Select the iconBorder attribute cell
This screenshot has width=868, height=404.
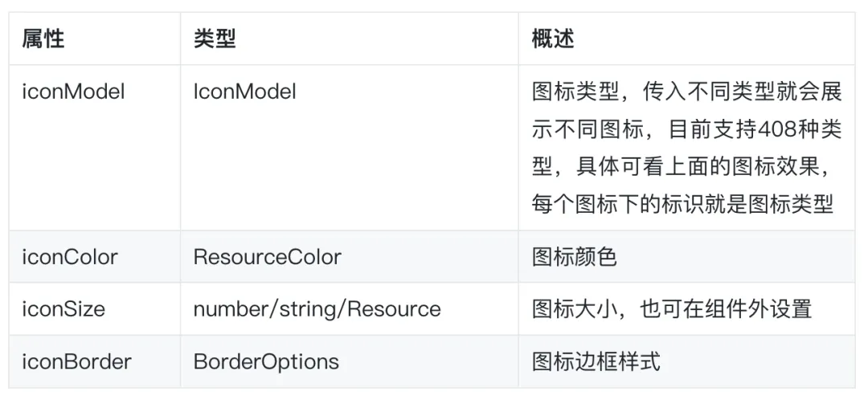point(76,361)
